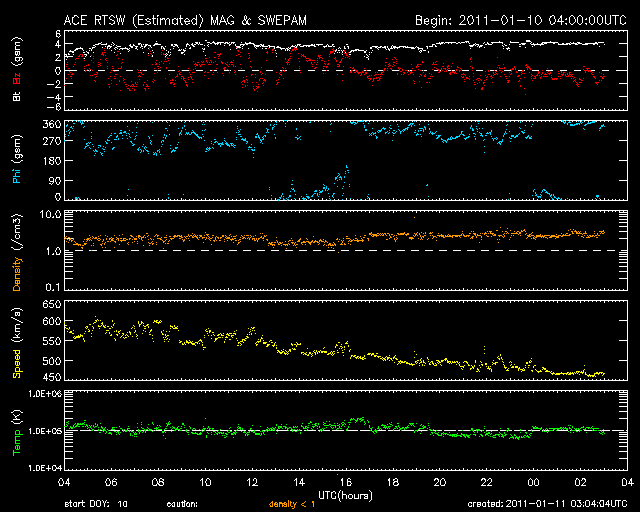Click the 12 hour tick on time axis
640x512 pixels.
[x=252, y=482]
